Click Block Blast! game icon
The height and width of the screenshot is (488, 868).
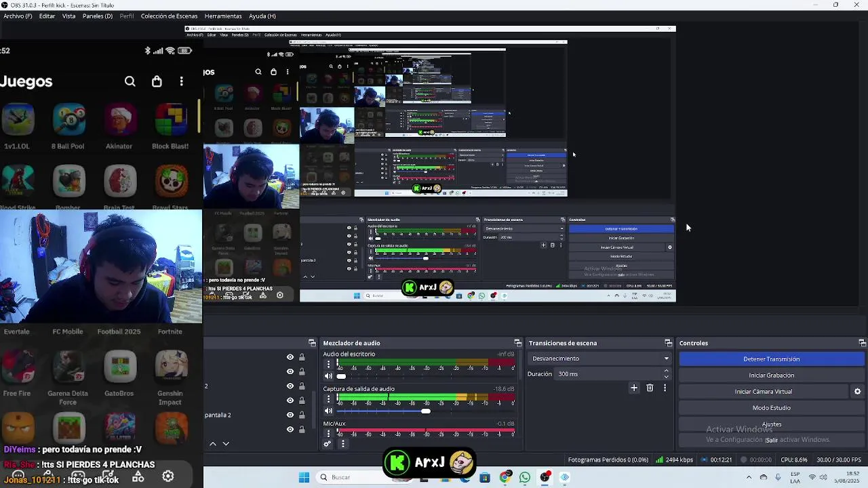click(171, 121)
